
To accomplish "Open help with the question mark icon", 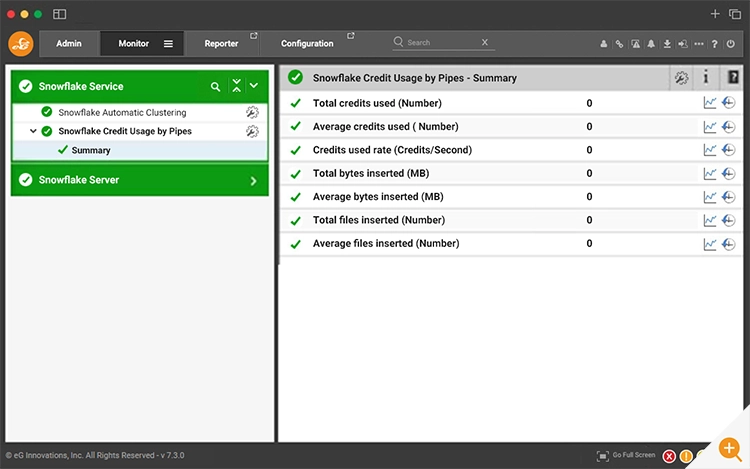I will click(715, 44).
